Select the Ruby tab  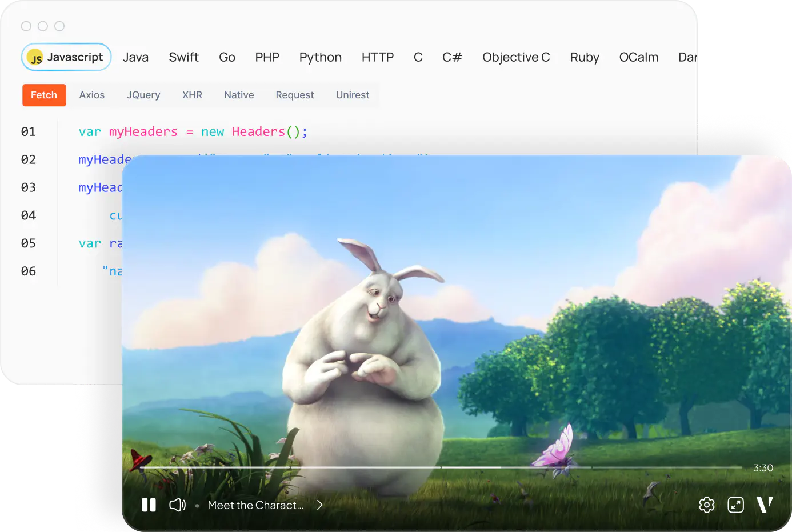pyautogui.click(x=585, y=57)
